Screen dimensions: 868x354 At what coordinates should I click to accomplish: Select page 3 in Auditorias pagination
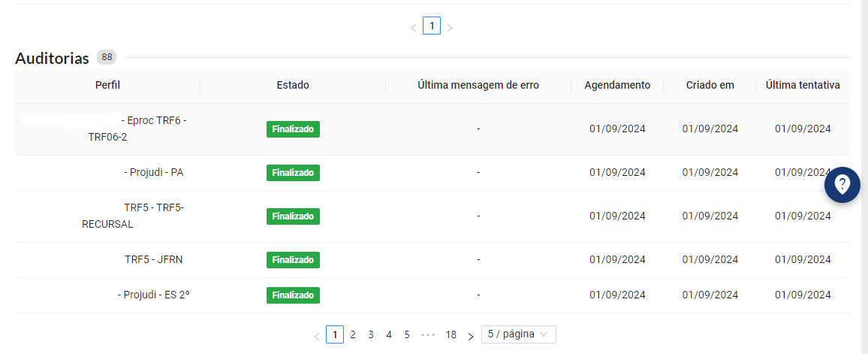coord(371,334)
